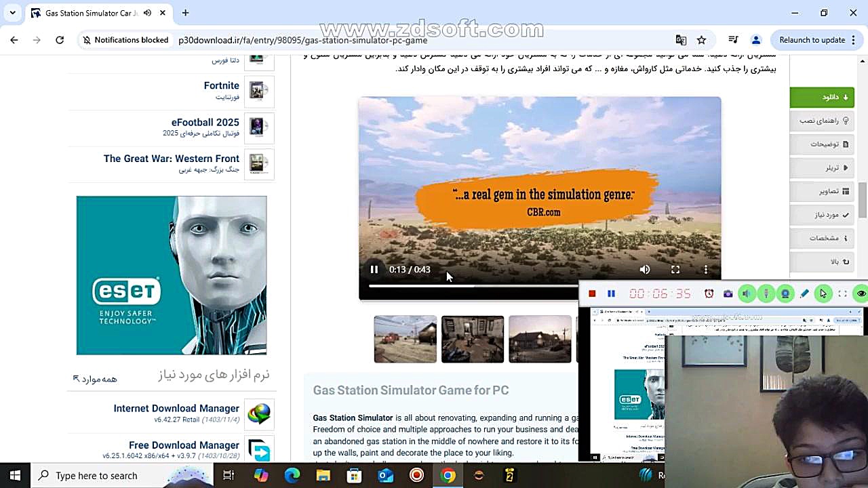Mute speaker audio capture in recorder toolbar
This screenshot has height=488, width=868.
747,293
